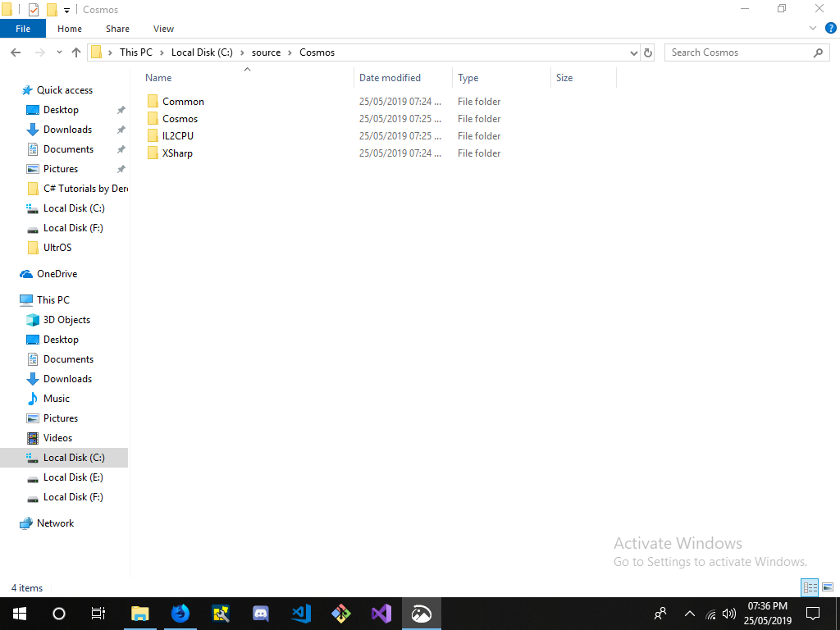840x630 pixels.
Task: Navigate back using the back arrow button
Action: (15, 52)
